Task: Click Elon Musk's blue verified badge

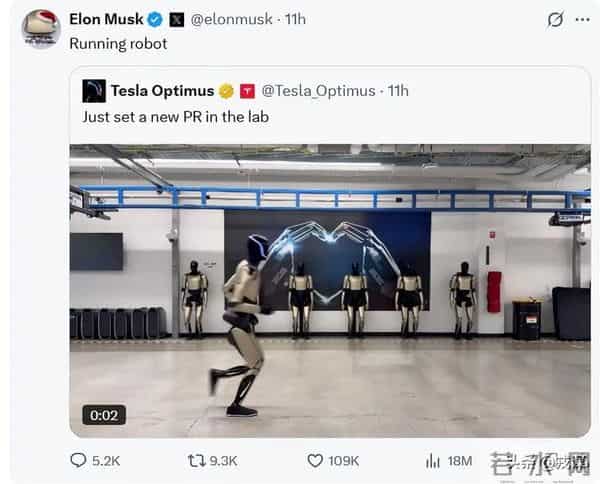Action: point(155,19)
